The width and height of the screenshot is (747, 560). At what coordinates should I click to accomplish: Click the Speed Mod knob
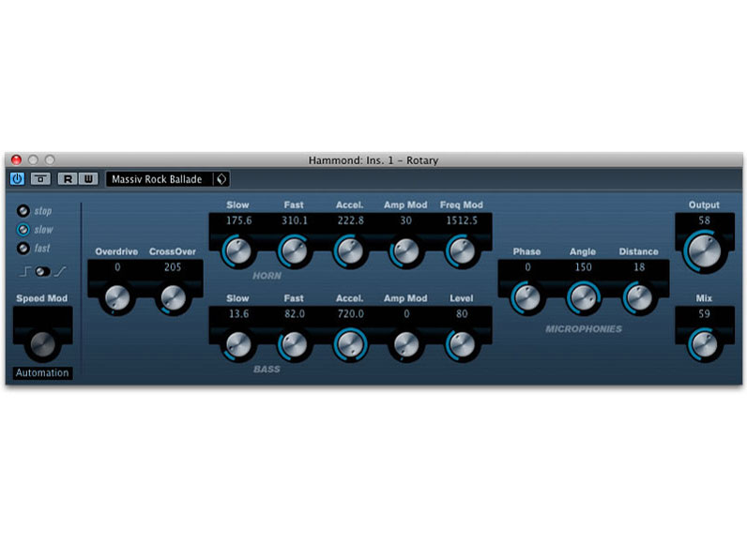tap(42, 344)
